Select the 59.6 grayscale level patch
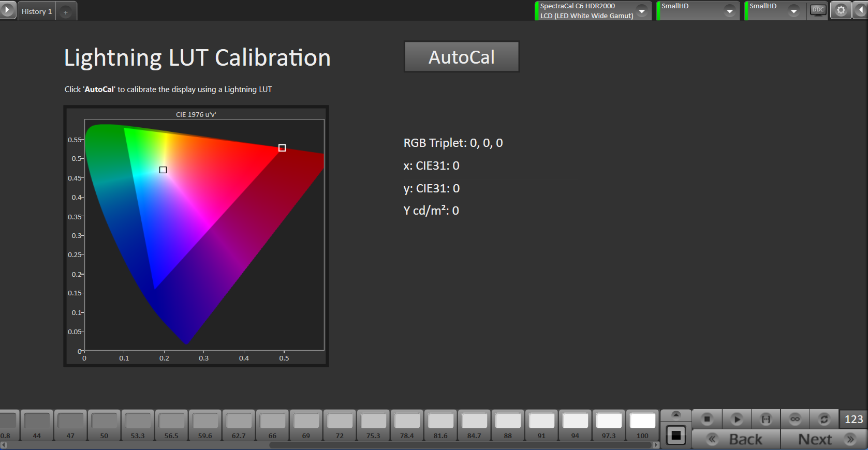The width and height of the screenshot is (868, 450). 205,425
